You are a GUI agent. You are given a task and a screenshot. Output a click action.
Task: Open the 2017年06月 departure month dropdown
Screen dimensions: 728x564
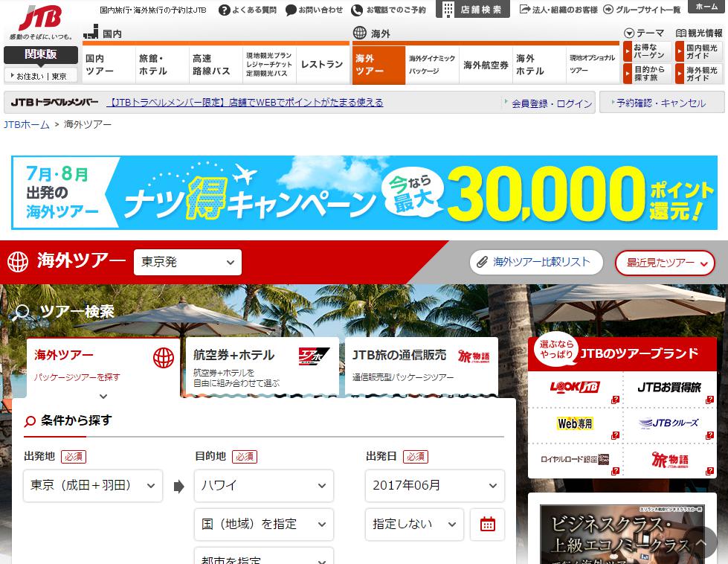click(x=434, y=485)
